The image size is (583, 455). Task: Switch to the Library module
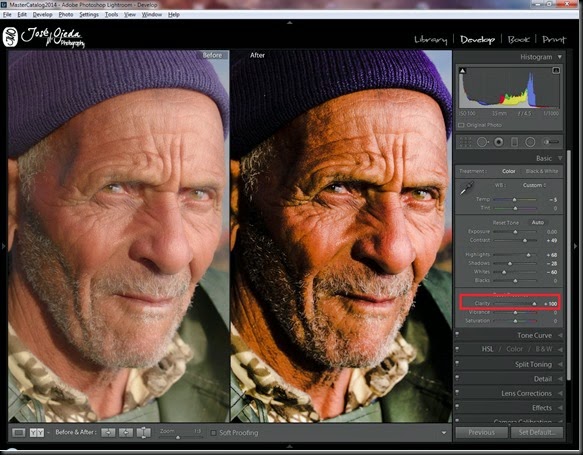[431, 39]
